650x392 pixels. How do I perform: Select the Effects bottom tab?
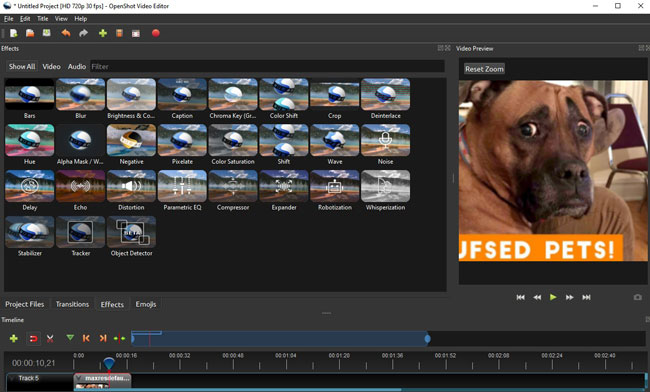112,304
